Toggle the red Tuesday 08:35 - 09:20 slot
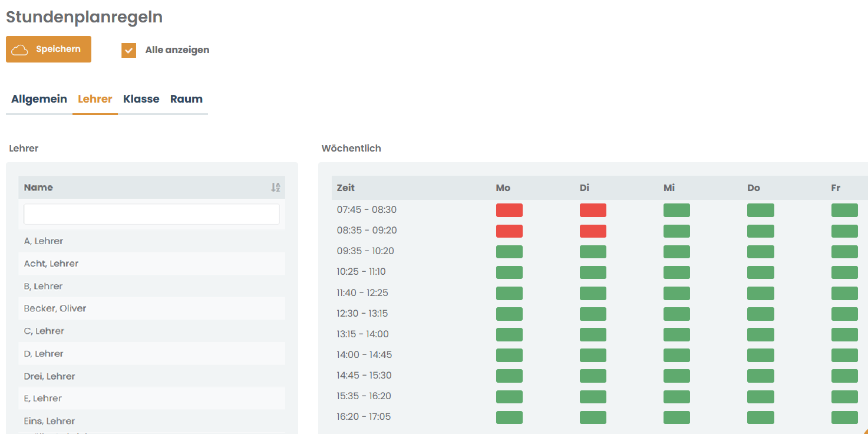This screenshot has height=434, width=868. (x=593, y=231)
